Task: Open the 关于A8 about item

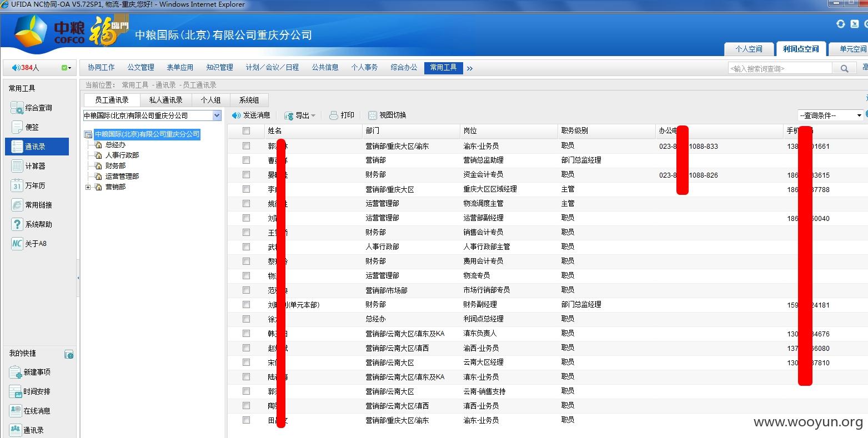Action: [x=29, y=244]
